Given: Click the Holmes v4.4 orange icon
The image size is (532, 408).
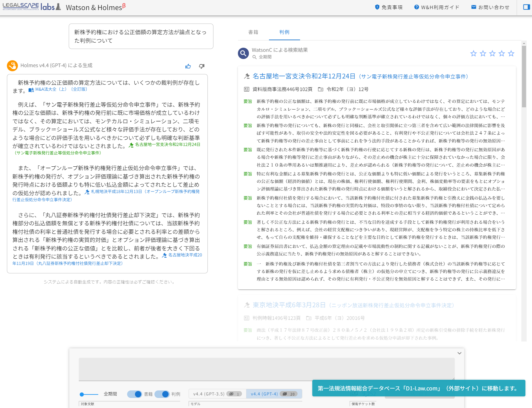Looking at the screenshot, I should pyautogui.click(x=13, y=65).
